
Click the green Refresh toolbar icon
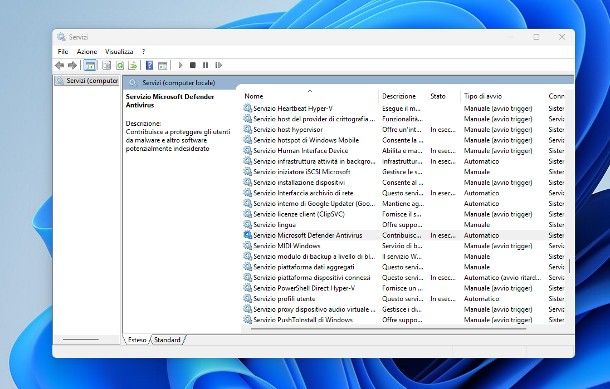pos(120,65)
